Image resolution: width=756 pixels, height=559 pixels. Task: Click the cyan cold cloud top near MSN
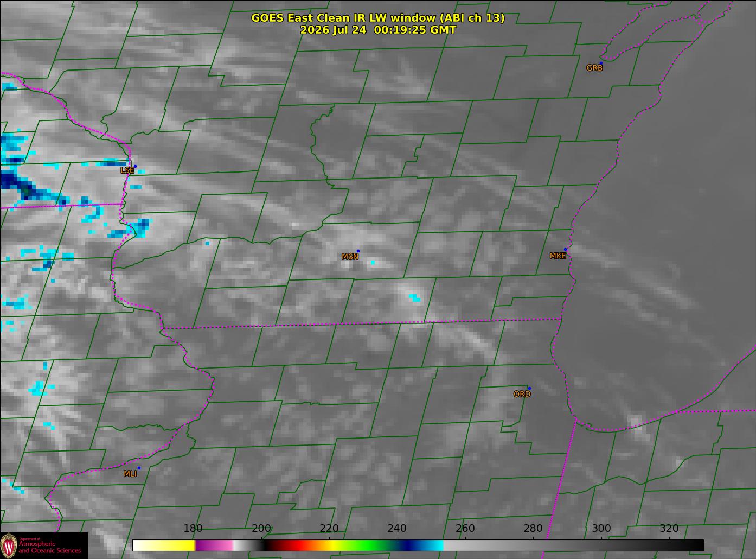[x=373, y=263]
